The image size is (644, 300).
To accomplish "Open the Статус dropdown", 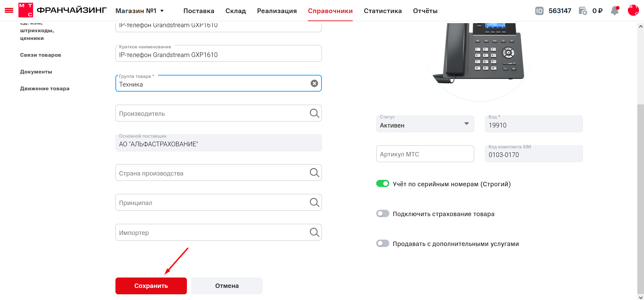I will (x=425, y=124).
